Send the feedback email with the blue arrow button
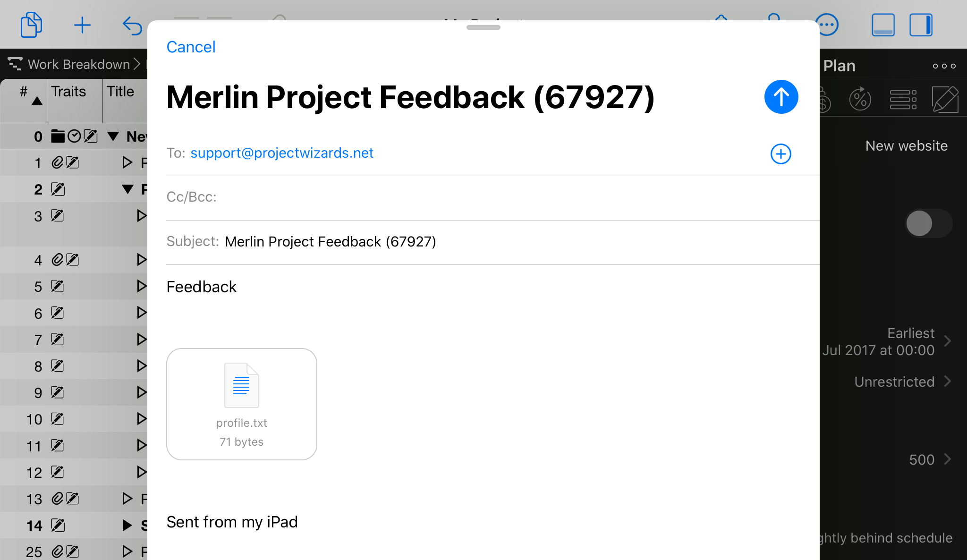 click(x=781, y=97)
